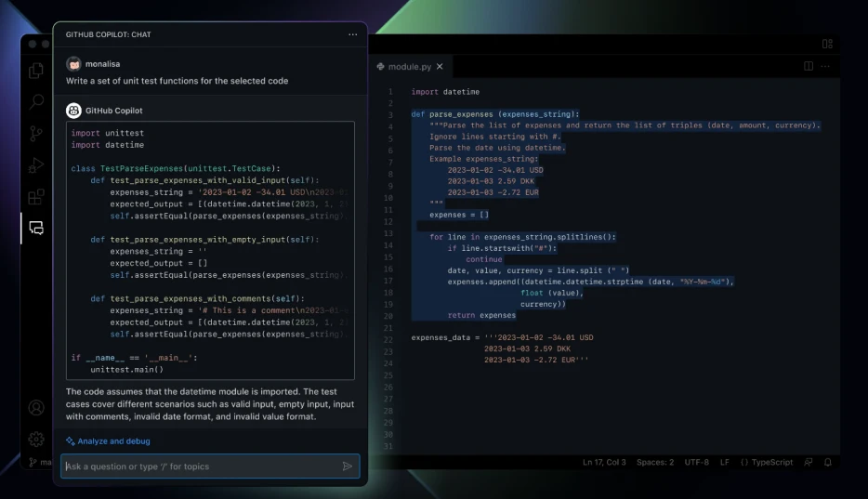
Task: Click 'float (value),' line in editor
Action: 551,293
